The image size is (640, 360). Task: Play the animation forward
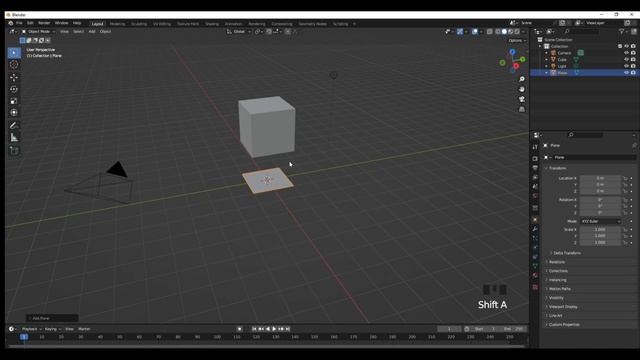pos(274,329)
